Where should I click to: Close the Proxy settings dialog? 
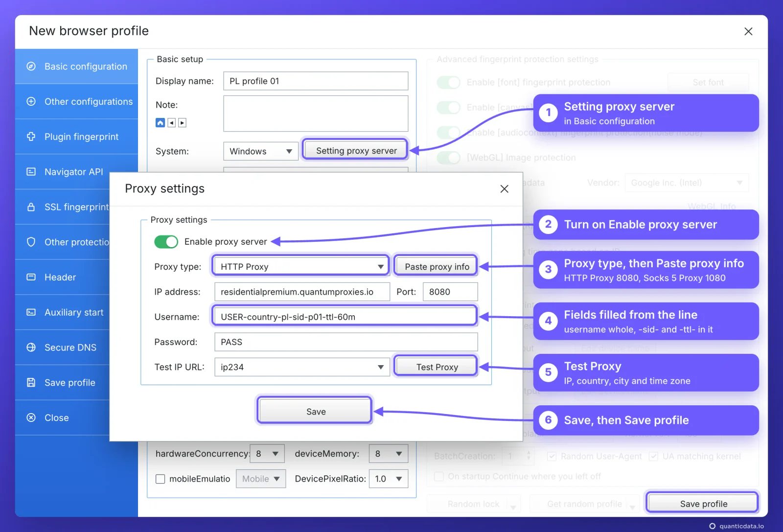pyautogui.click(x=505, y=189)
